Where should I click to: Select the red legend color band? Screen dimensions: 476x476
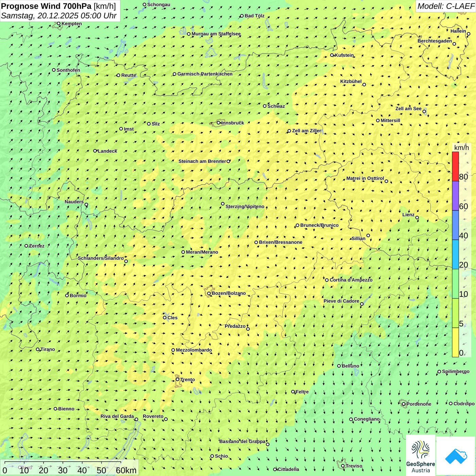pyautogui.click(x=455, y=166)
